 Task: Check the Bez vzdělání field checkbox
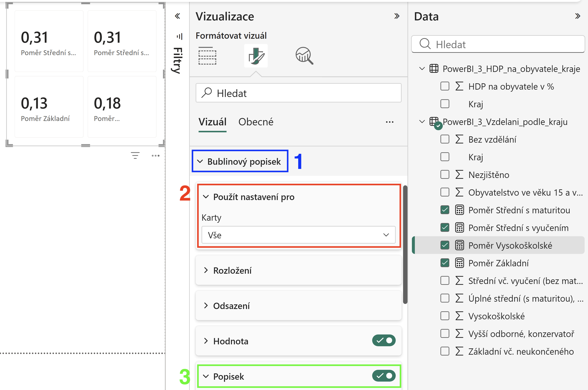click(445, 139)
